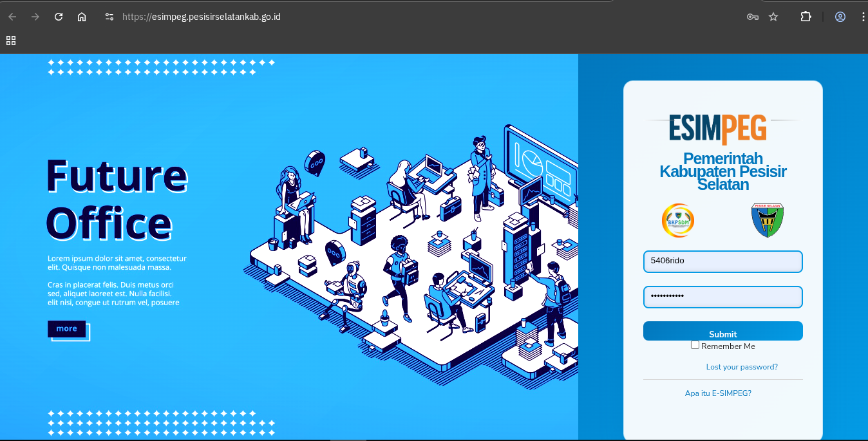Image resolution: width=868 pixels, height=441 pixels.
Task: Click the more button under Future Office
Action: coord(66,329)
